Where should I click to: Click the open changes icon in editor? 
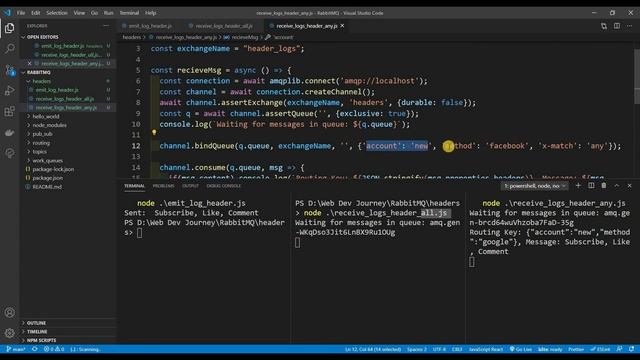[604, 26]
